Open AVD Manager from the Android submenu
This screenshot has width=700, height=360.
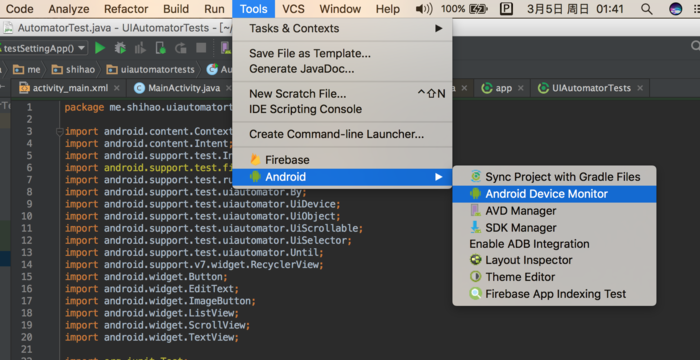554,211
